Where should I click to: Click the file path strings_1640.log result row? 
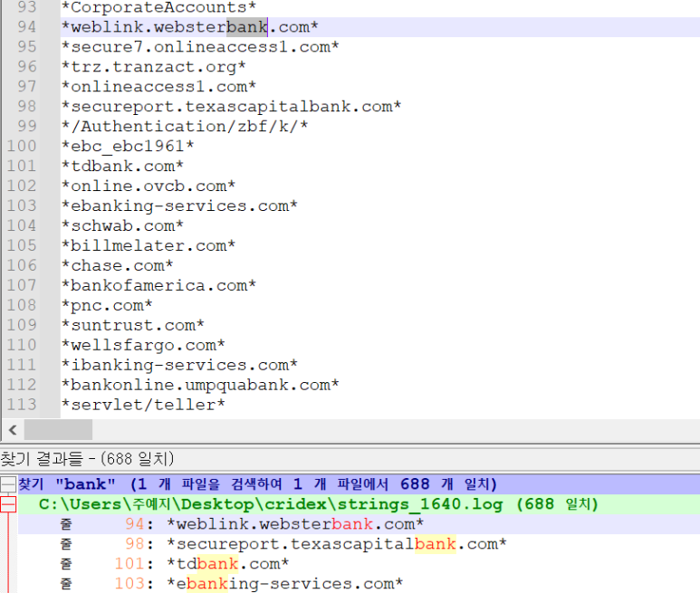coord(359,504)
